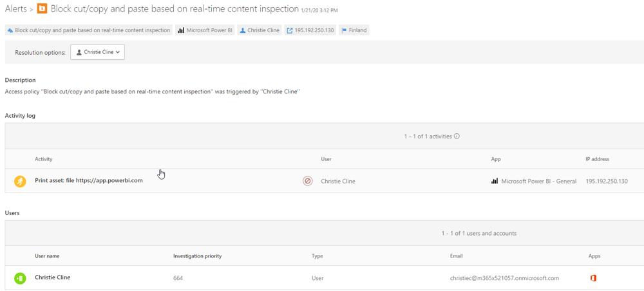Open the Print asset activity row
The image size is (644, 291).
tap(89, 181)
